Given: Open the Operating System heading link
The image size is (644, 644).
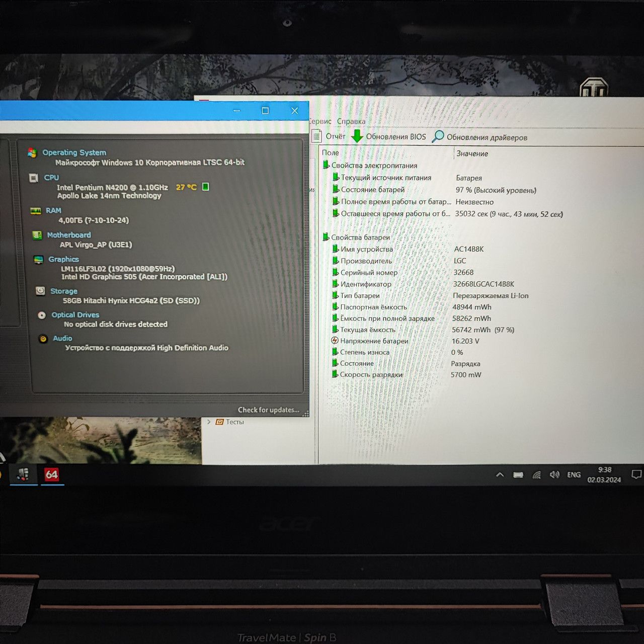Looking at the screenshot, I should coord(74,152).
